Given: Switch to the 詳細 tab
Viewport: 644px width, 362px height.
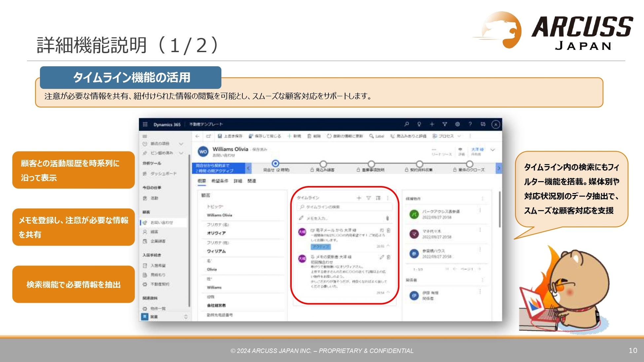Looking at the screenshot, I should (238, 181).
